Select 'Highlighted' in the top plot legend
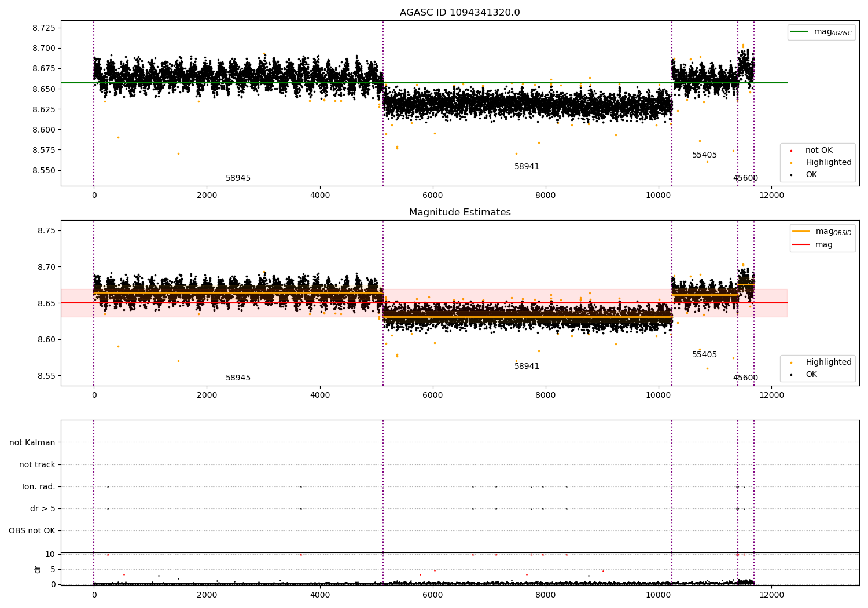The height and width of the screenshot is (608, 868). click(829, 163)
